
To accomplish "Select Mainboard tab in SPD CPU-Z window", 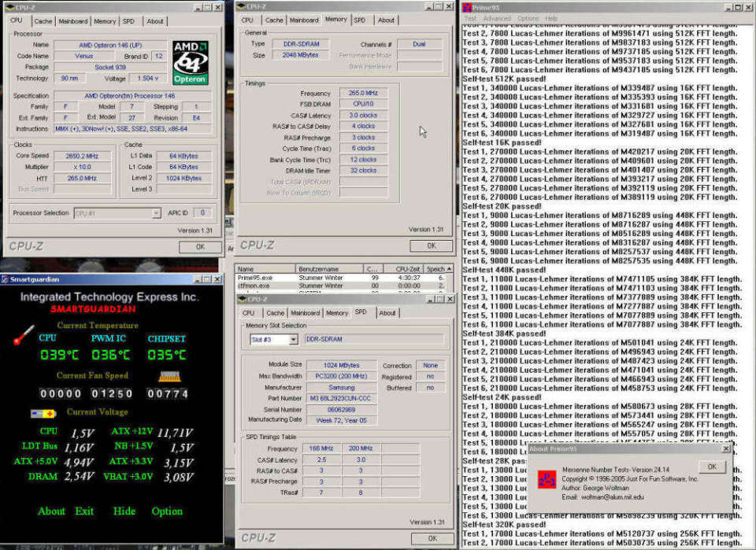I will pyautogui.click(x=305, y=313).
